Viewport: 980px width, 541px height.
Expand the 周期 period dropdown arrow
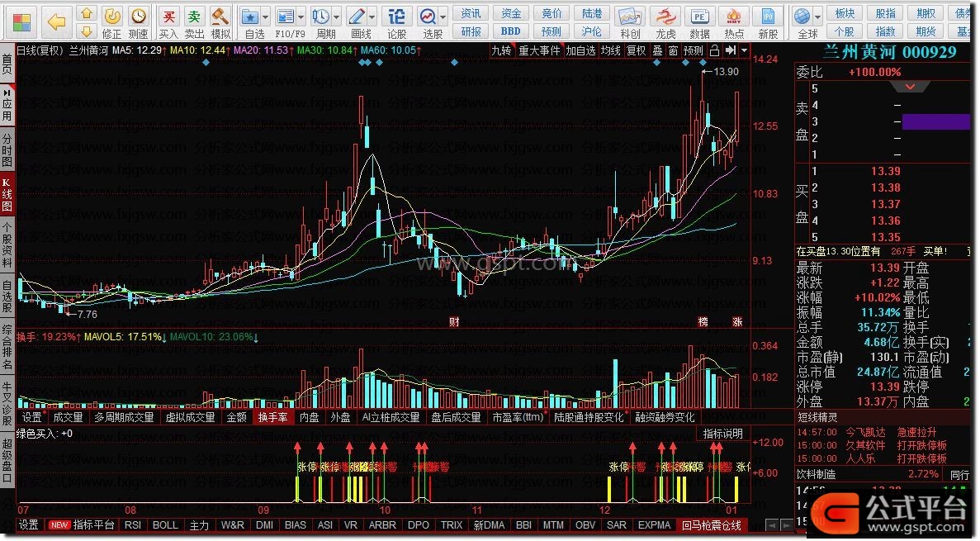(x=337, y=17)
